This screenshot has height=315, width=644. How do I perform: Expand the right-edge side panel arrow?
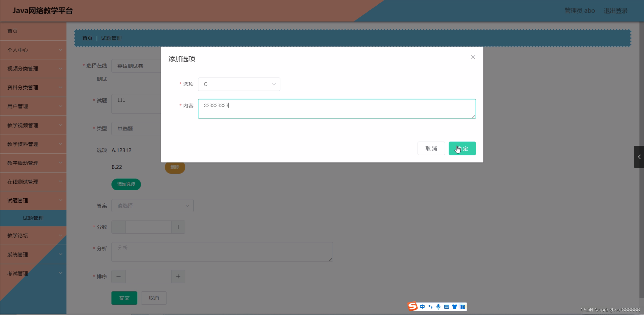coord(639,157)
